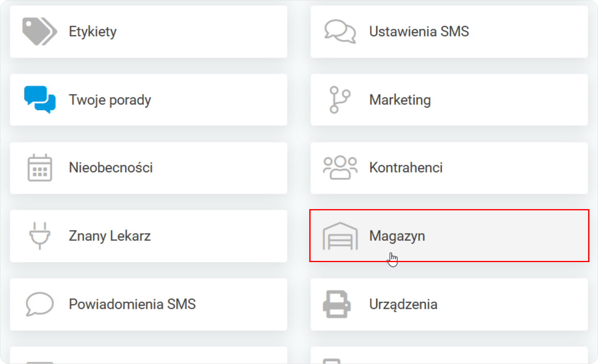Viewport: 598px width, 364px height.
Task: Open the highlighted Magazyn tile
Action: click(x=449, y=236)
